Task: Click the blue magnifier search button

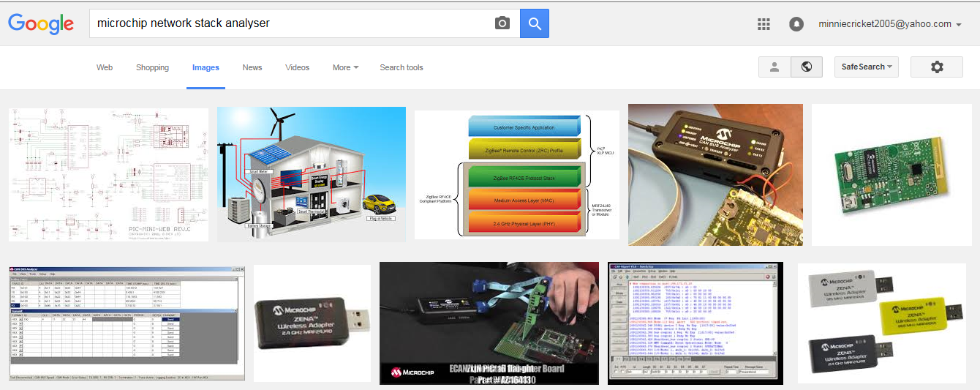Action: [x=535, y=23]
